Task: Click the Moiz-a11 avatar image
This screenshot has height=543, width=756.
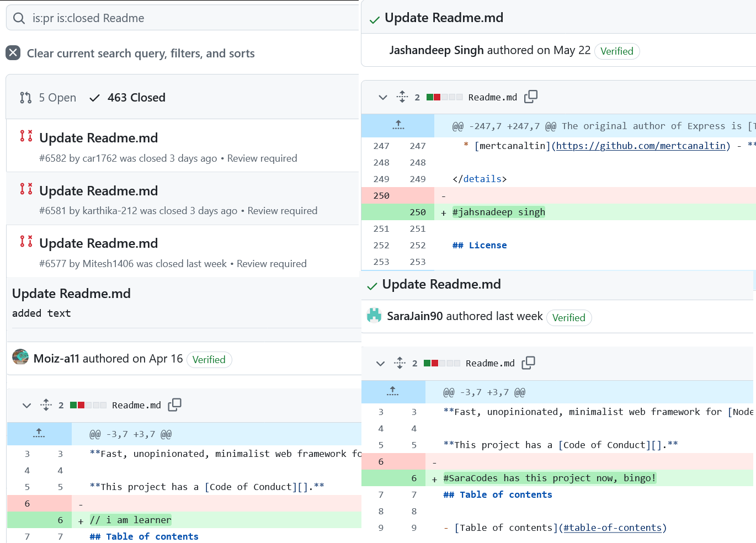Action: coord(20,357)
